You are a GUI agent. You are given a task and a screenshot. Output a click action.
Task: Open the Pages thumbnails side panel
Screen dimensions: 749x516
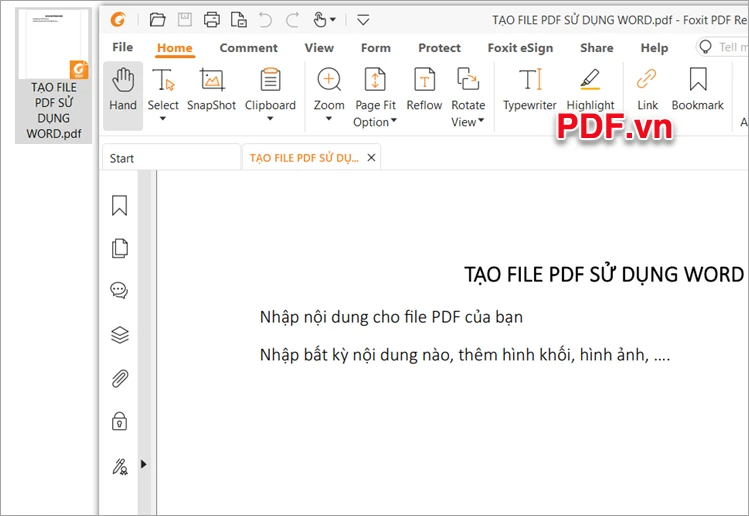click(x=119, y=248)
